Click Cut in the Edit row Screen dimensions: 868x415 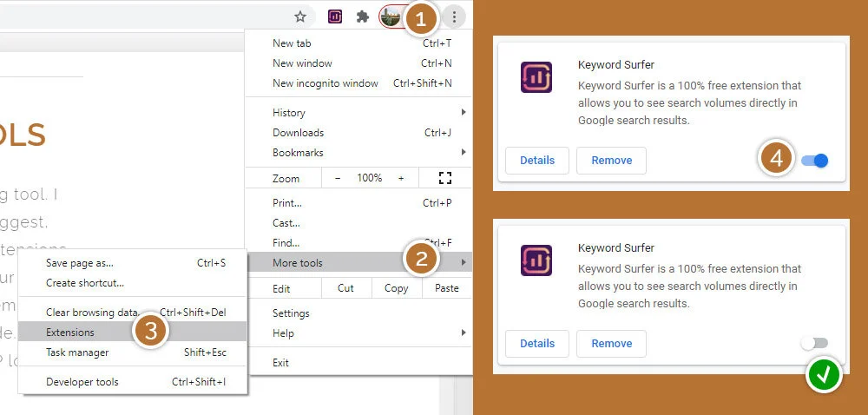coord(346,288)
